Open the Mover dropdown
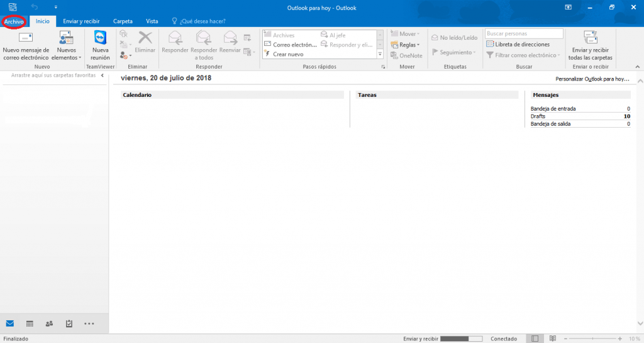644x343 pixels. pos(406,34)
